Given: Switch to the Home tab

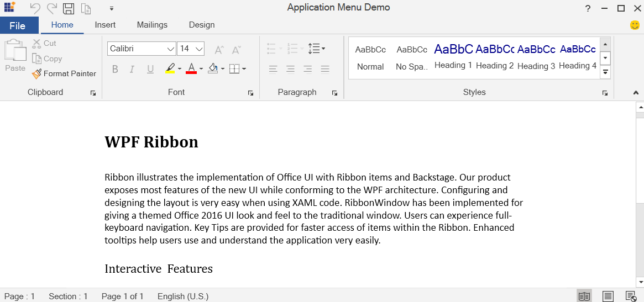Looking at the screenshot, I should point(62,25).
